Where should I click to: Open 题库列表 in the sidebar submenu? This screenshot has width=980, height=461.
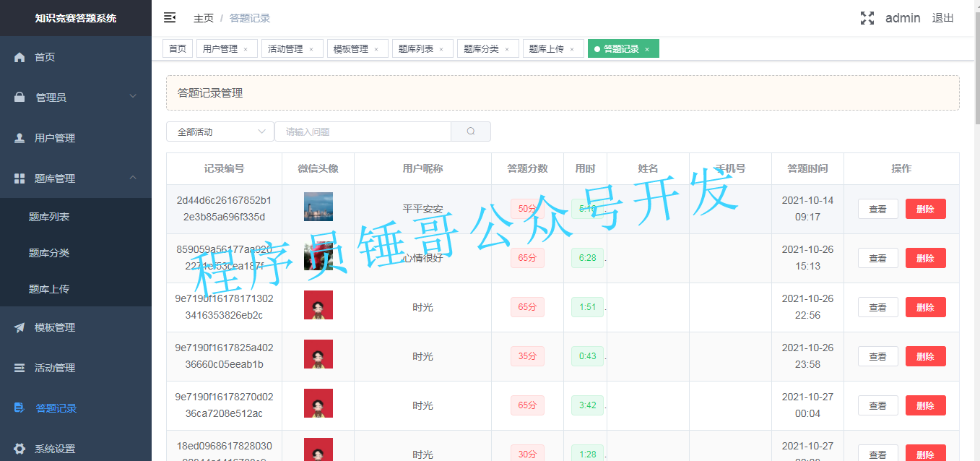[76, 216]
